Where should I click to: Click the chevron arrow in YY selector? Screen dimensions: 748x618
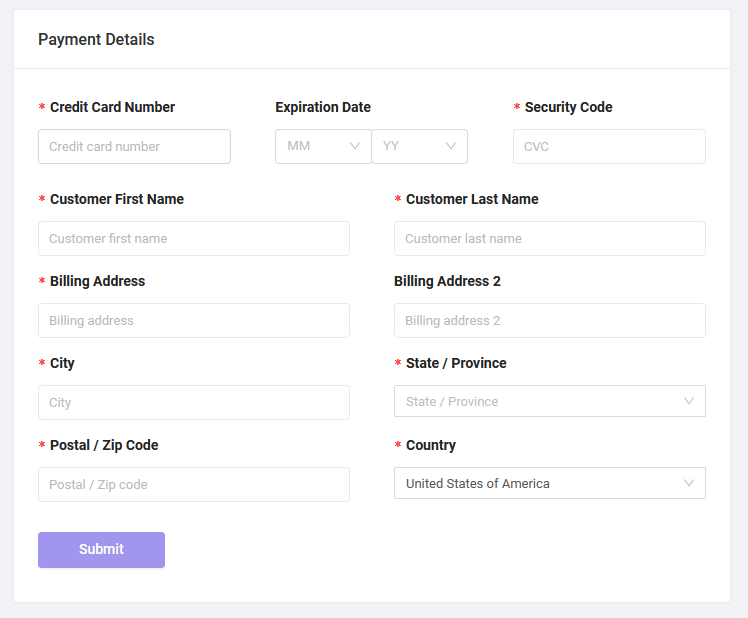click(x=451, y=146)
